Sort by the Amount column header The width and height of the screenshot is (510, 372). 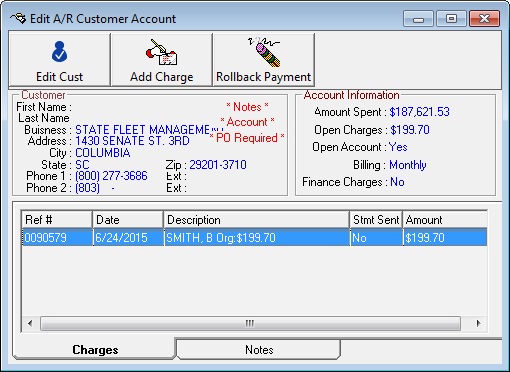click(x=445, y=220)
